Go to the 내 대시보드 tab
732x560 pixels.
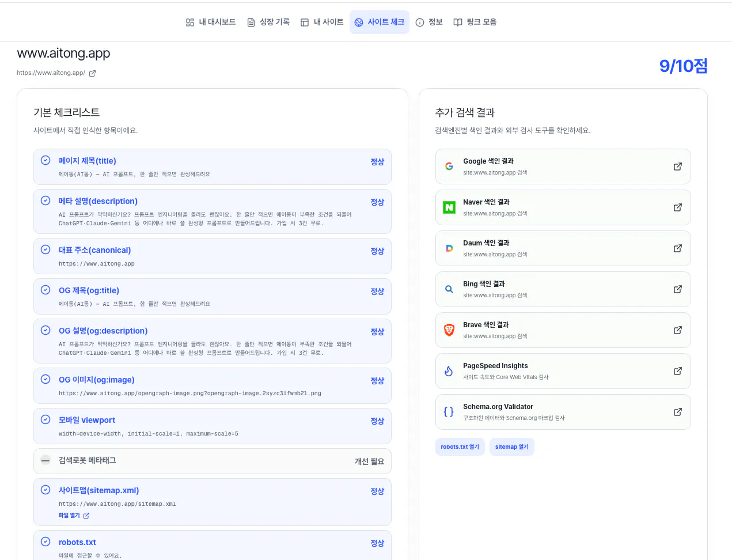coord(211,22)
